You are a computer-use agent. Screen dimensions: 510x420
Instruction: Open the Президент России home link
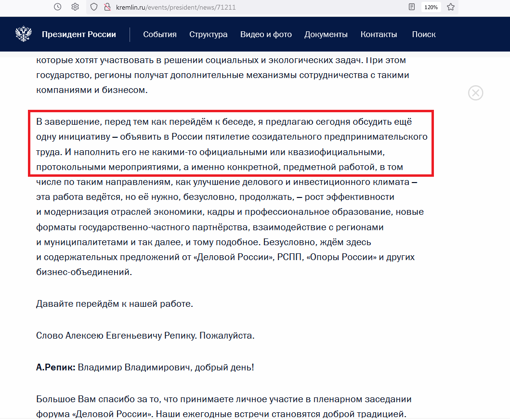click(x=78, y=34)
